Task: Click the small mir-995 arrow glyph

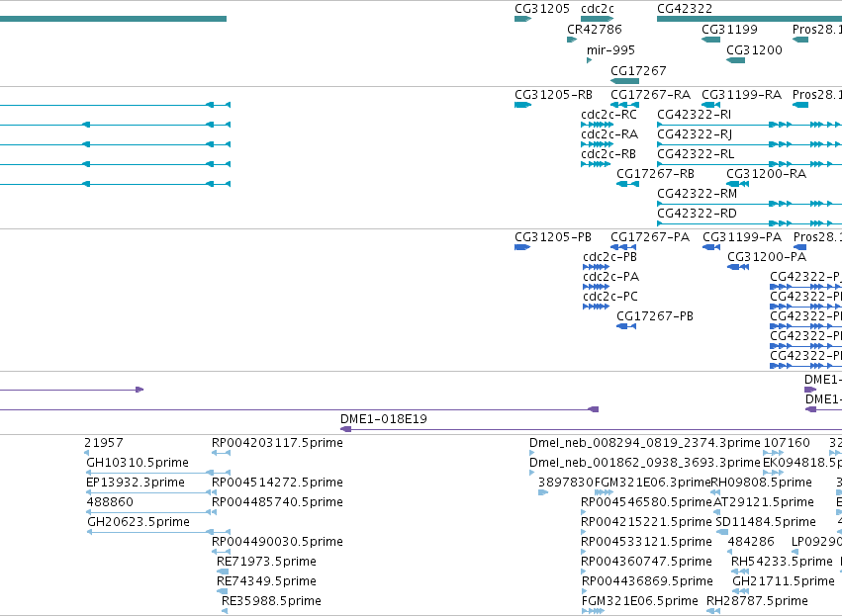Action: click(589, 60)
